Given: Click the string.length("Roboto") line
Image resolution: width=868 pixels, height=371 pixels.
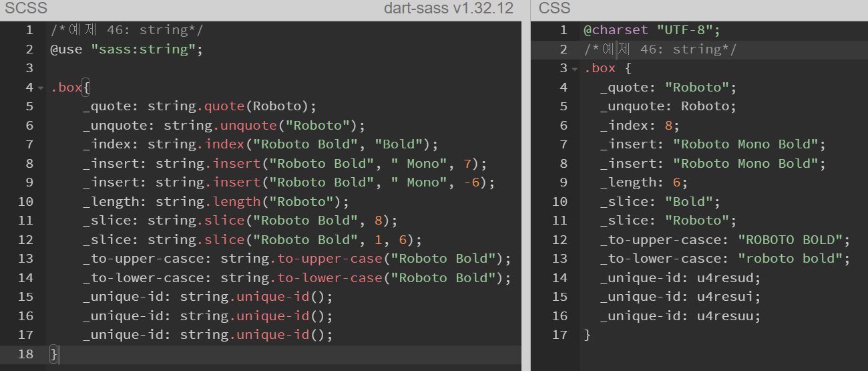Looking at the screenshot, I should coord(216,202).
